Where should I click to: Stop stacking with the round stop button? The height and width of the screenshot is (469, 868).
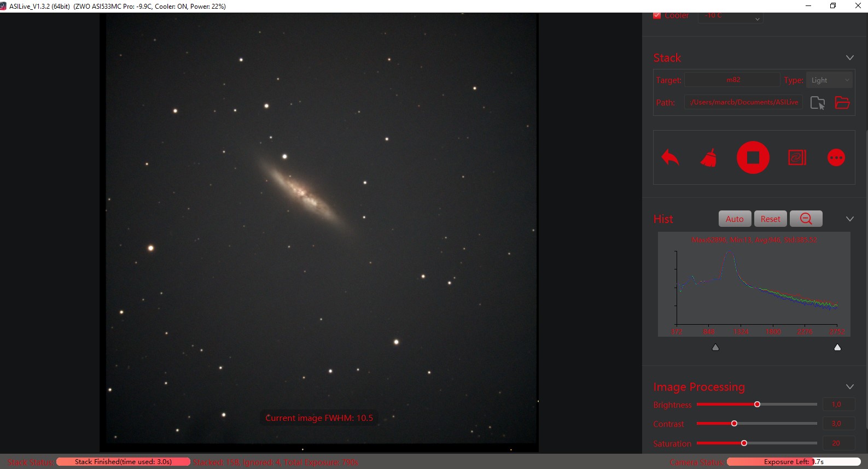753,157
